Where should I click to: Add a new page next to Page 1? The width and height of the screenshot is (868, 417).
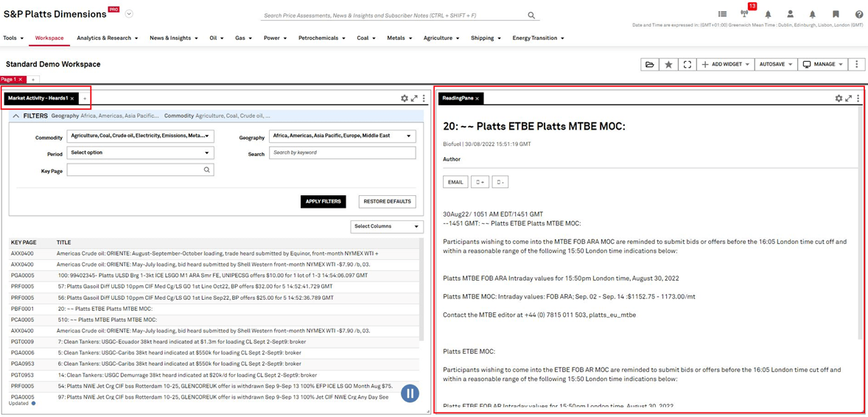32,80
